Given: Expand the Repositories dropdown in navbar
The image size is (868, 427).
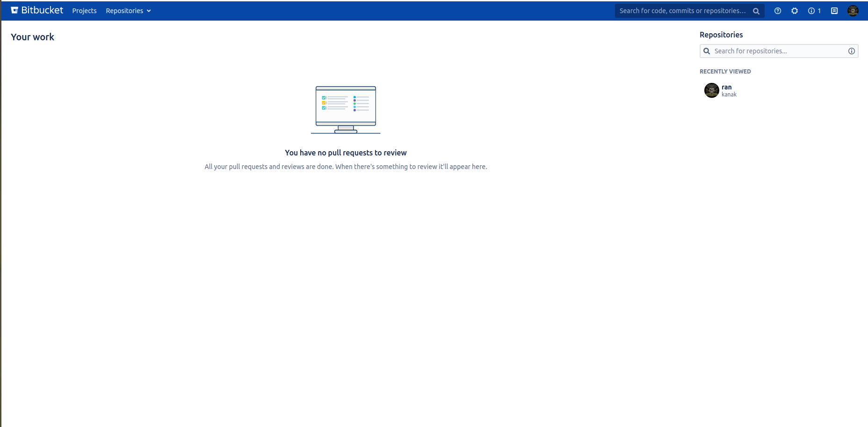Looking at the screenshot, I should tap(128, 11).
